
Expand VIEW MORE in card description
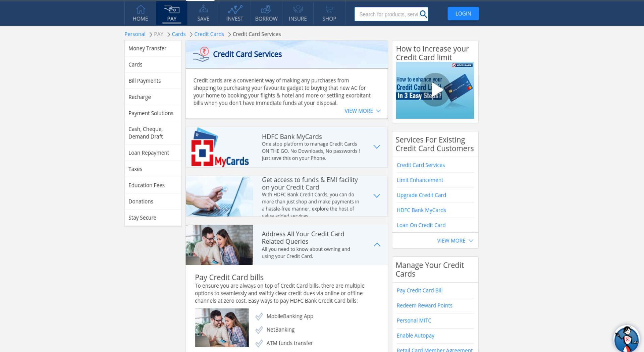point(363,111)
